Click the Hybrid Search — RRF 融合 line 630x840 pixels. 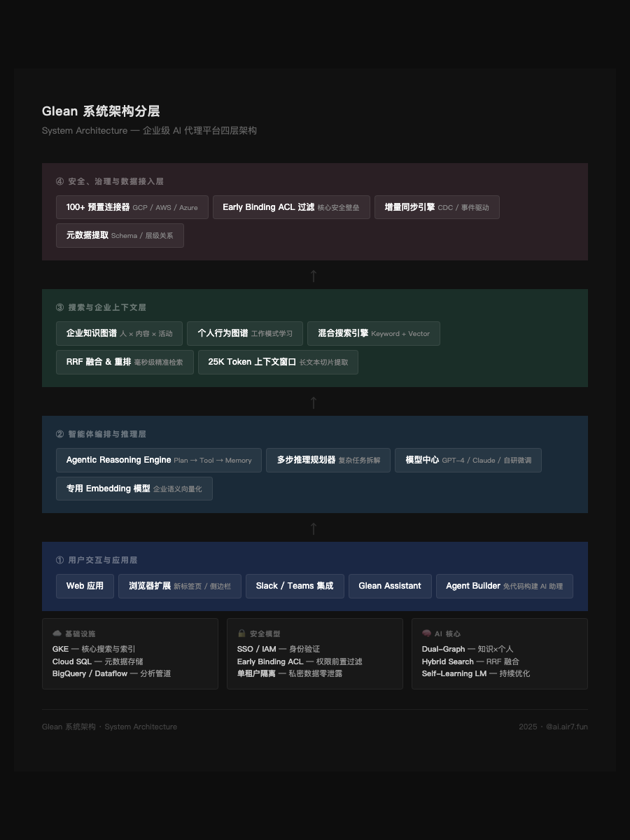[470, 661]
